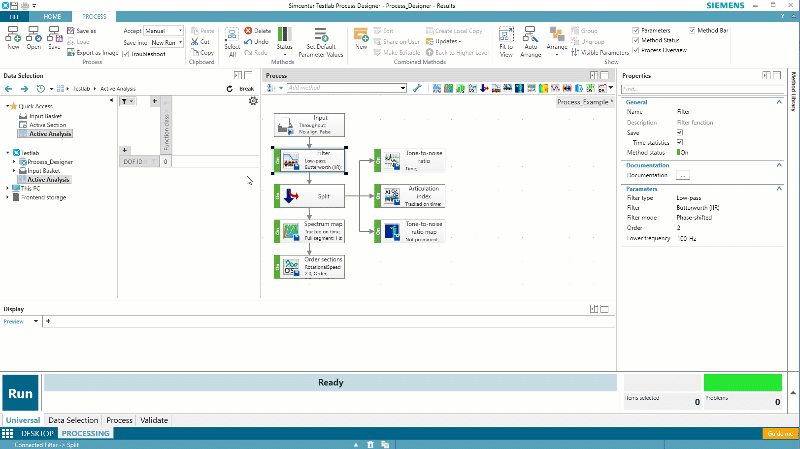Click the Documentation ellipsis button
Image resolution: width=800 pixels, height=449 pixels.
pyautogui.click(x=682, y=175)
